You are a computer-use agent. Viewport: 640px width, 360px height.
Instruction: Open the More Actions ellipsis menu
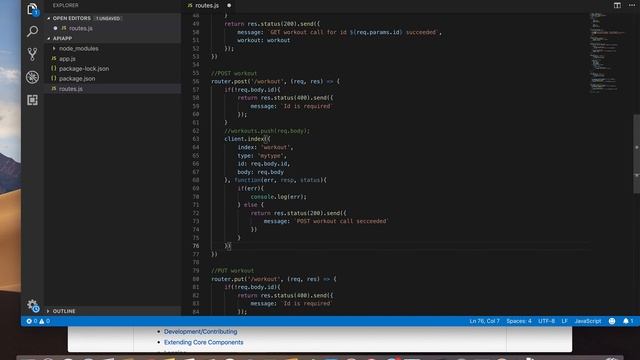pos(632,5)
